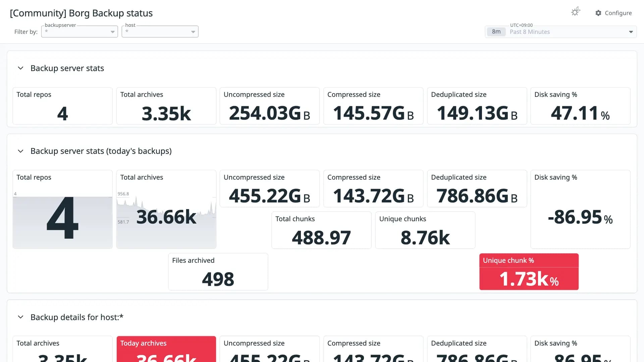Click the Borg Backup status dashboard title
Screen dimensions: 644x362
(81, 13)
